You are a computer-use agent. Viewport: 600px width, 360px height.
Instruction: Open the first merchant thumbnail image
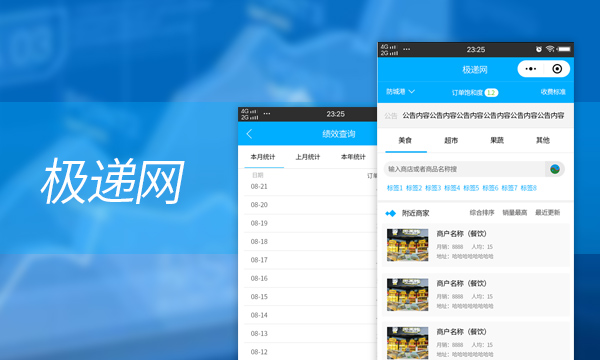coord(408,245)
